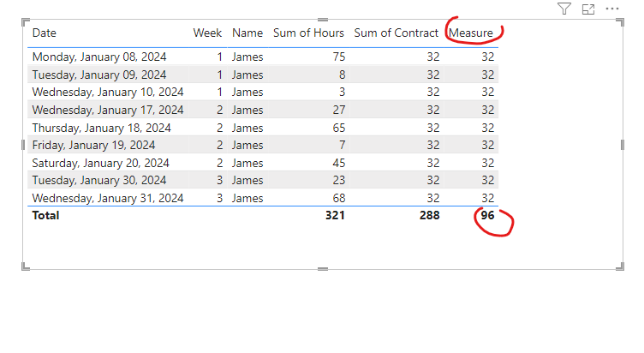Grab the visual's right edge resize handle
The width and height of the screenshot is (644, 353).
[x=623, y=145]
